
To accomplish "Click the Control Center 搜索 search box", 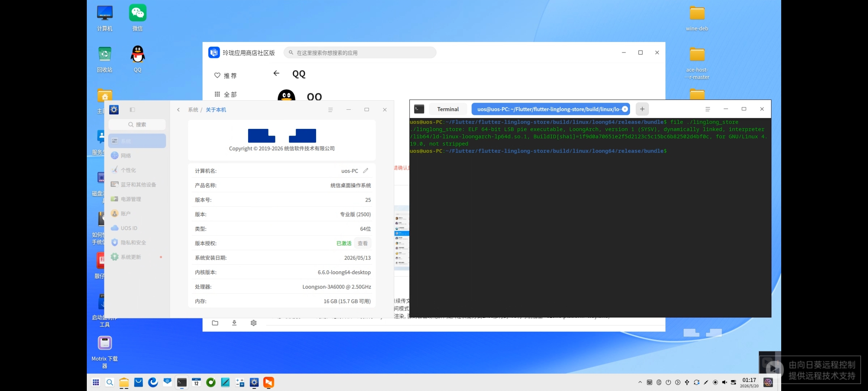I will point(137,124).
